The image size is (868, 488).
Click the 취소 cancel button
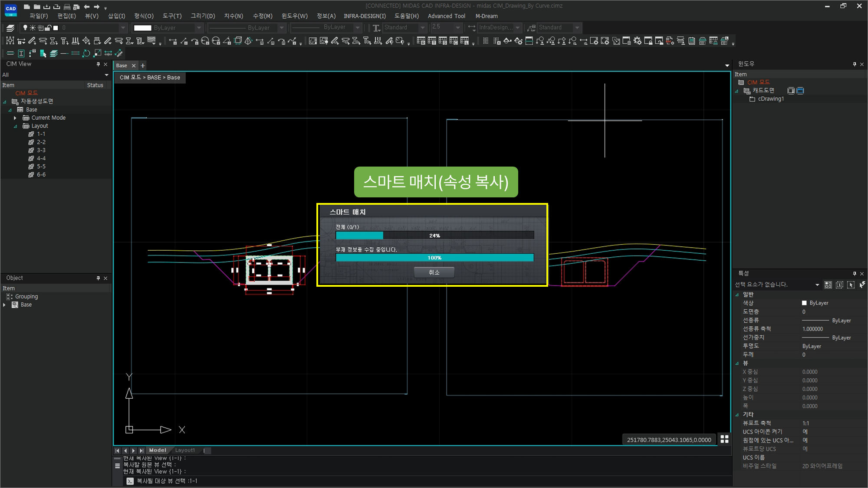[x=434, y=272]
